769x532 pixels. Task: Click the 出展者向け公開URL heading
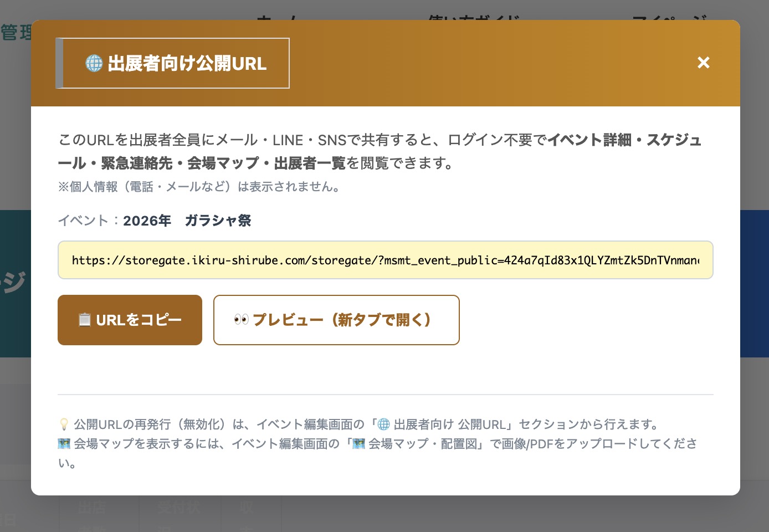[187, 63]
